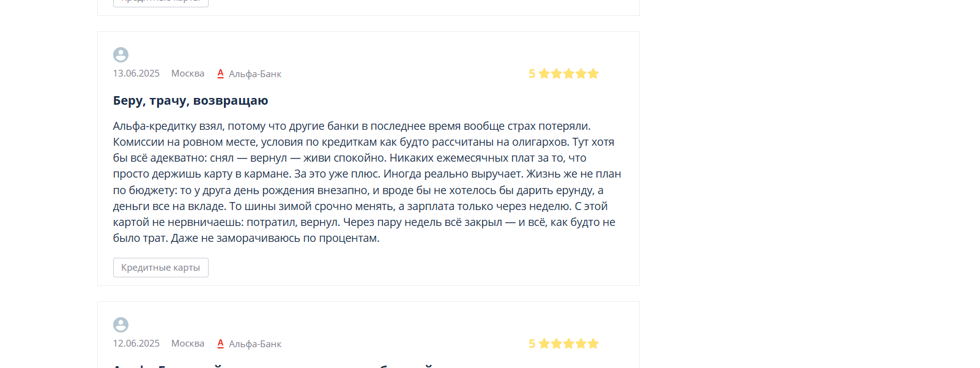Image resolution: width=980 pixels, height=368 pixels.
Task: Click the fifth star in the 13.06.2025 review rating
Action: (x=593, y=73)
